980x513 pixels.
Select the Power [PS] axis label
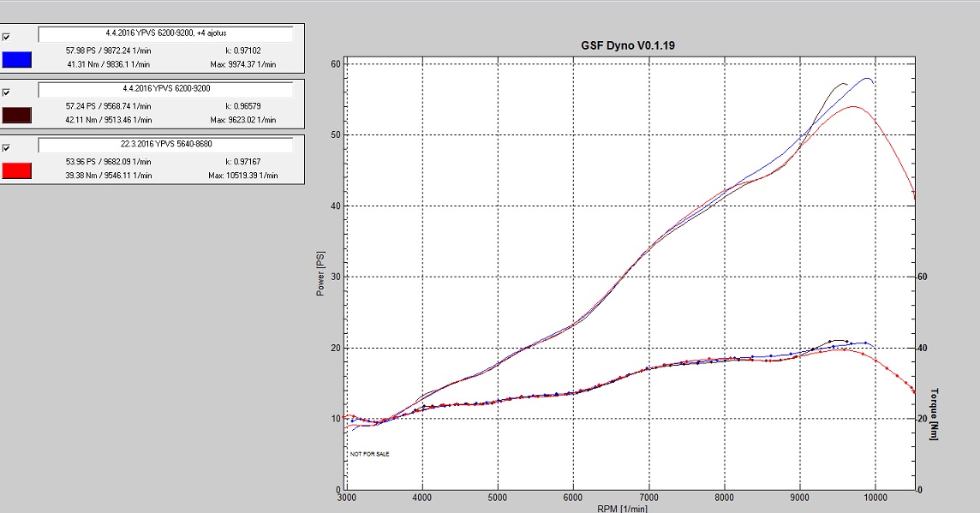(x=320, y=274)
